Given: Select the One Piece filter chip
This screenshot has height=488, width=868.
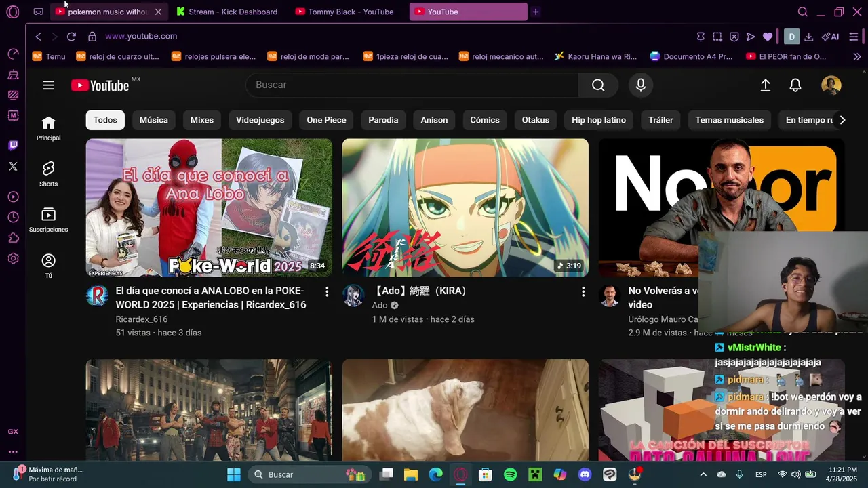Looking at the screenshot, I should click(326, 120).
